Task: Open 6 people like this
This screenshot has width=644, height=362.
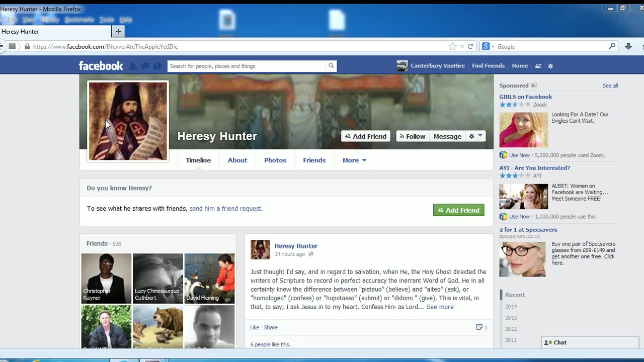Action: [270, 344]
